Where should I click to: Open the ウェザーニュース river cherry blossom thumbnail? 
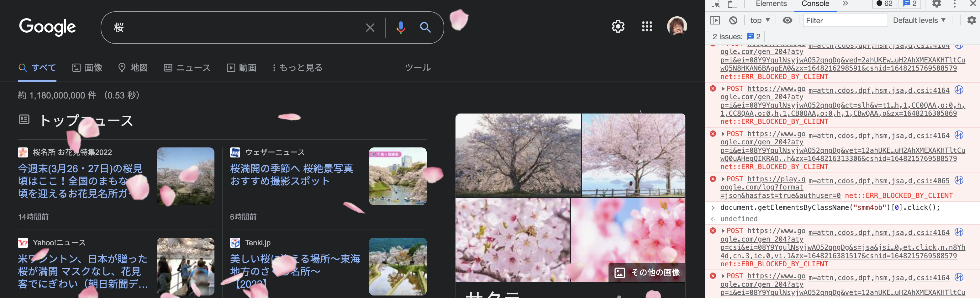point(398,176)
